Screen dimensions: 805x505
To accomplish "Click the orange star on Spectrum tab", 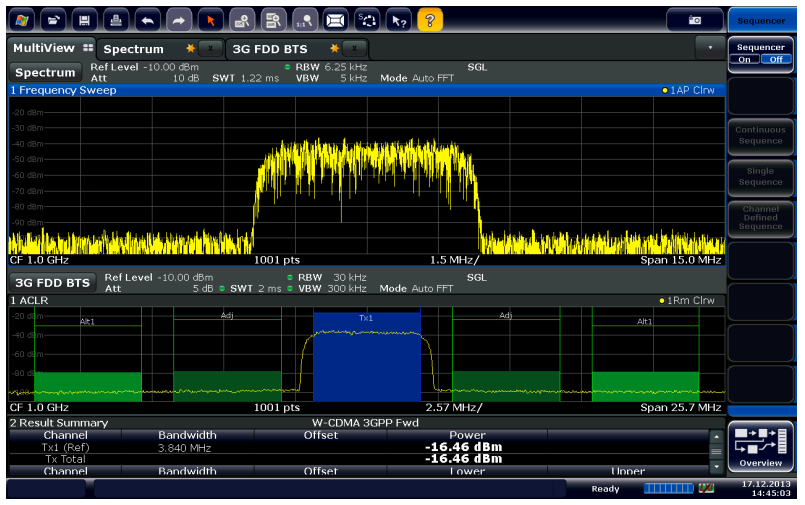I will [190, 48].
